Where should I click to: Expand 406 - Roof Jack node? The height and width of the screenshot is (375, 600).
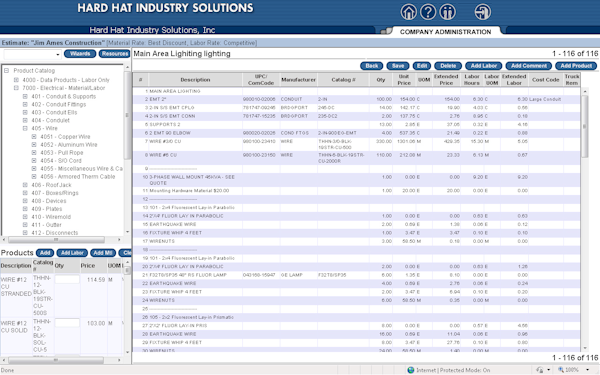pyautogui.click(x=25, y=185)
